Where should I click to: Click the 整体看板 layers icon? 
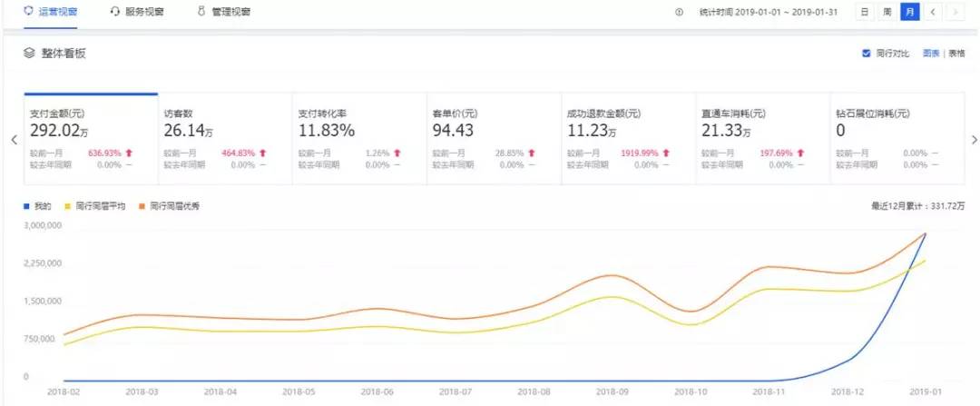(29, 54)
